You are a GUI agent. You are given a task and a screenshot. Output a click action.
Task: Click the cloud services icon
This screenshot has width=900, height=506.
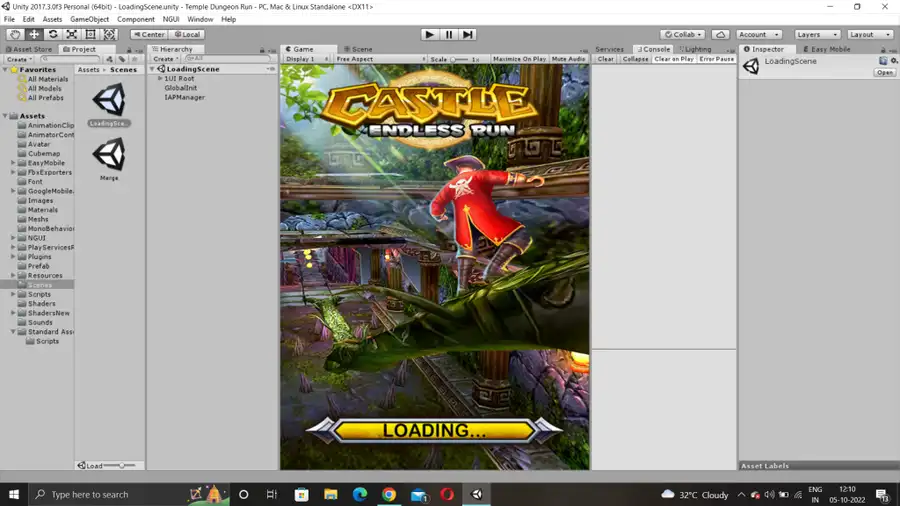tap(720, 34)
